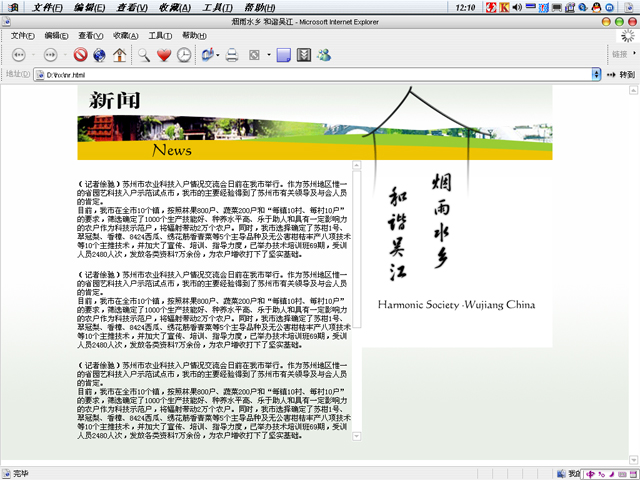Image resolution: width=640 pixels, height=480 pixels.
Task: Click the dark striped toolbar icon
Action: [x=304, y=55]
